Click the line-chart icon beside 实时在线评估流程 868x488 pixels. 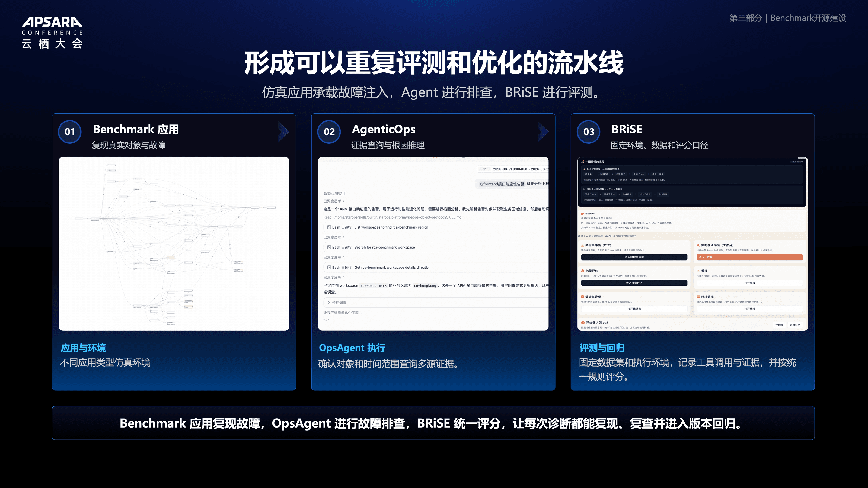click(x=585, y=189)
